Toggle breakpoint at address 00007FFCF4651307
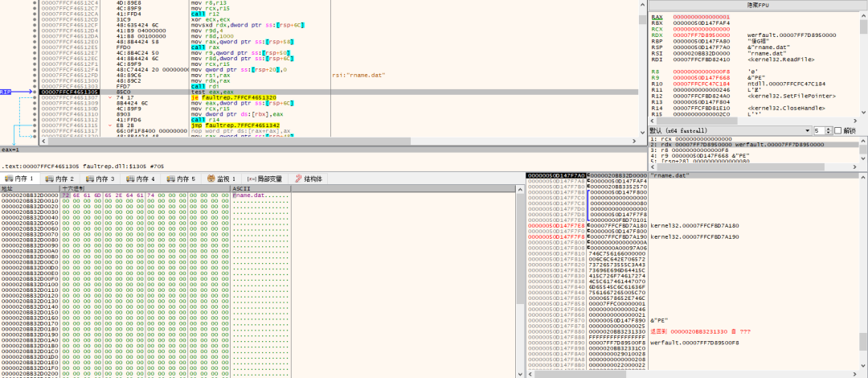868x378 pixels. click(x=35, y=97)
